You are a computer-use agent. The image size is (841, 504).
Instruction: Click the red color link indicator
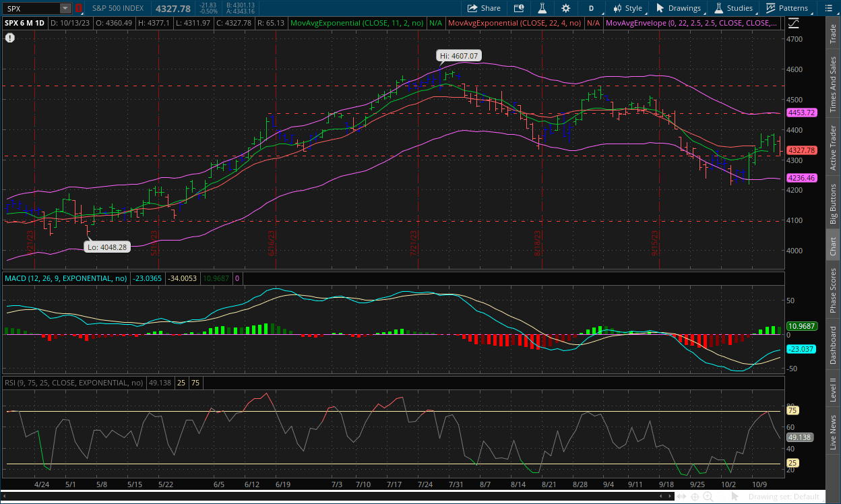click(79, 8)
